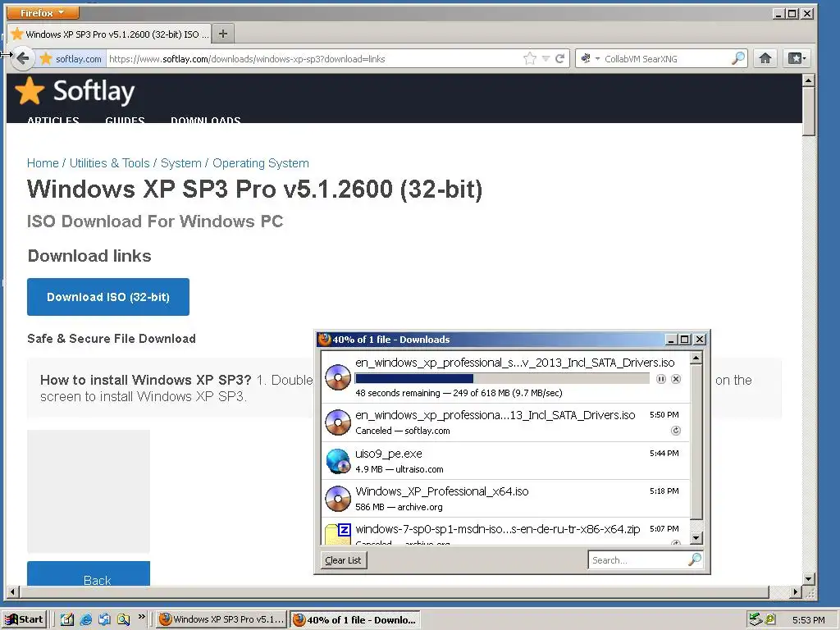The width and height of the screenshot is (840, 630).
Task: Click the softlay.com site identity button
Action: click(x=71, y=59)
